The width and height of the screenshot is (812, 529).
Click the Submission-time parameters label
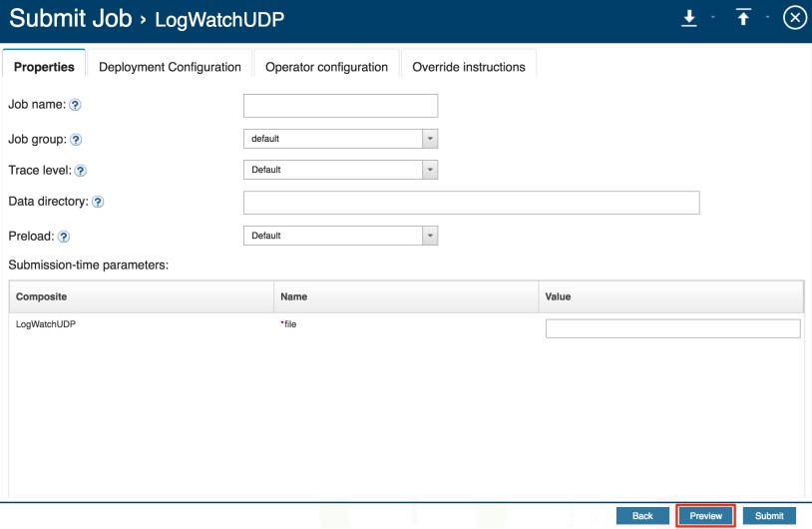[x=89, y=264]
